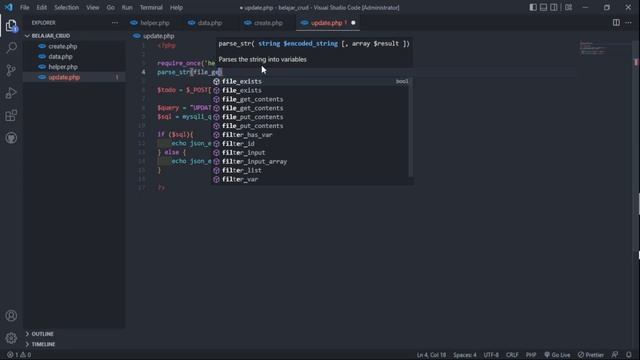Image resolution: width=640 pixels, height=360 pixels.
Task: Open the Extensions view
Action: point(11,116)
